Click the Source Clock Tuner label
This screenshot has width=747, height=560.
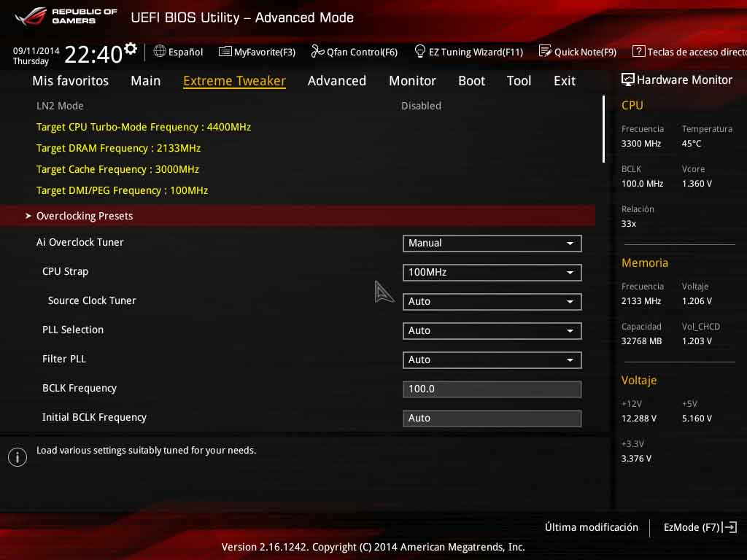92,300
